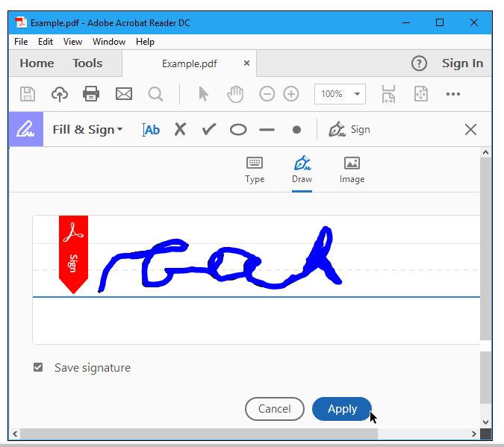Zoom in with the plus circle

tap(291, 94)
